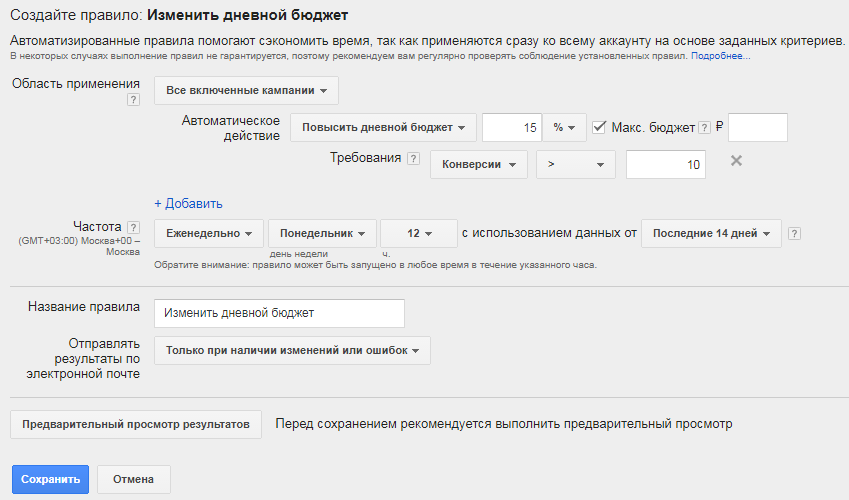
Task: Open the comparison operator dropdown
Action: [x=575, y=165]
